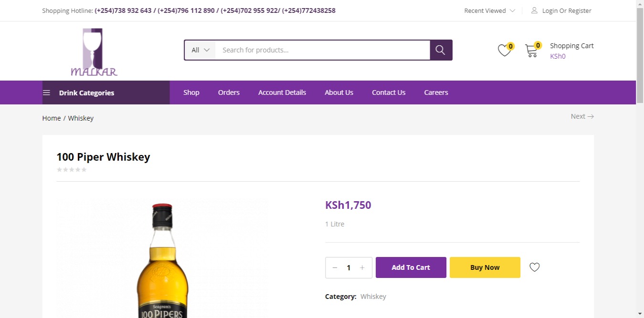Viewport: 644px width, 318px height.
Task: Focus the Search for products field
Action: coord(322,50)
